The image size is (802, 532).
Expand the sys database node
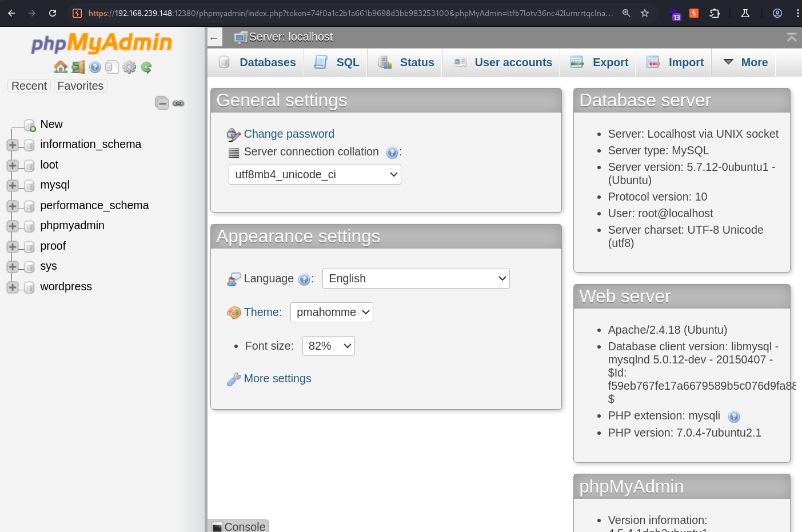(13, 267)
